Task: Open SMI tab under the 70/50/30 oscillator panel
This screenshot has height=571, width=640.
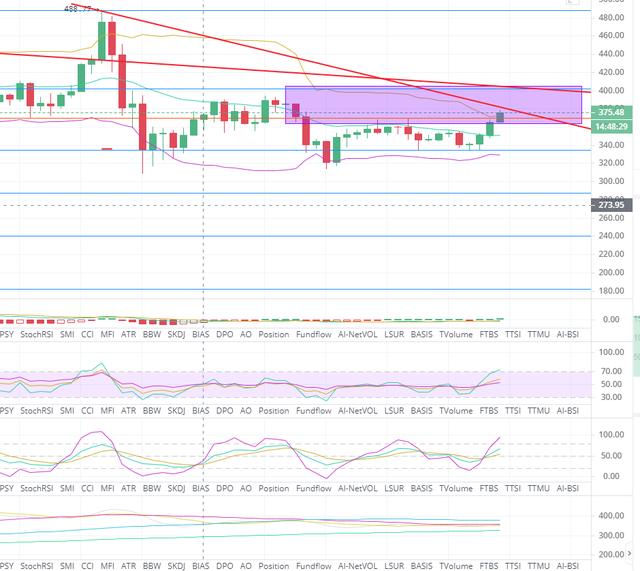Action: [67, 411]
